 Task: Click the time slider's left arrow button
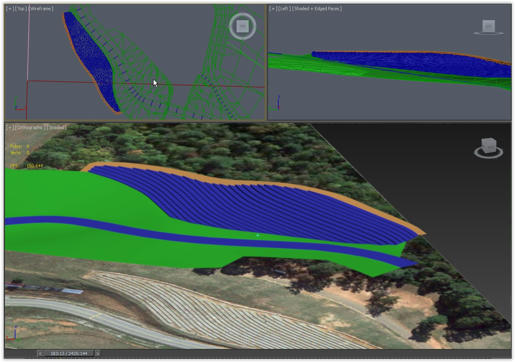(x=40, y=353)
